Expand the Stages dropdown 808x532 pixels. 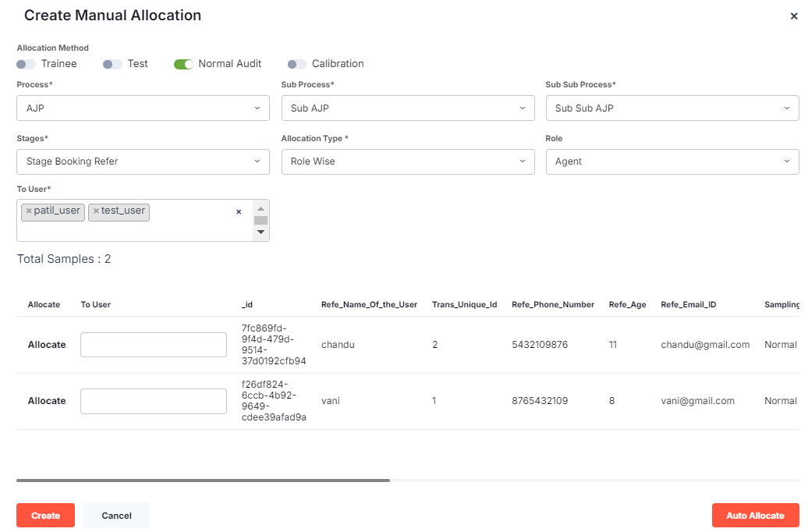(x=143, y=161)
